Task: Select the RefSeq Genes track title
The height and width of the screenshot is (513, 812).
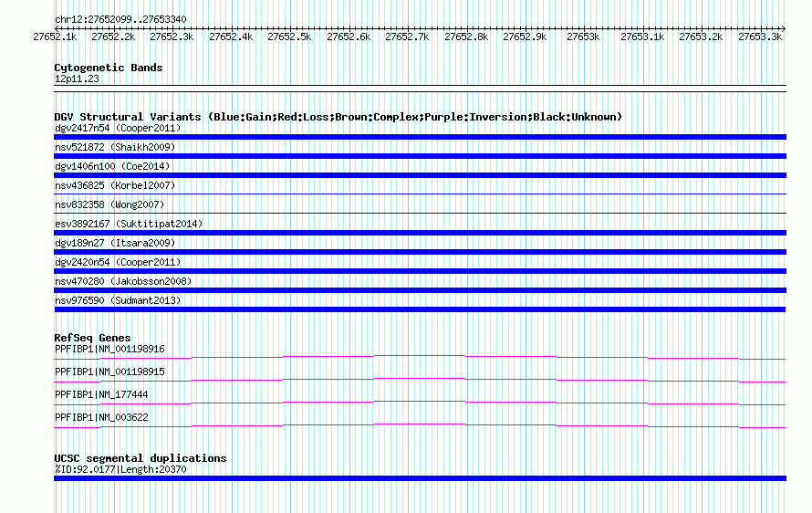Action: 92,338
